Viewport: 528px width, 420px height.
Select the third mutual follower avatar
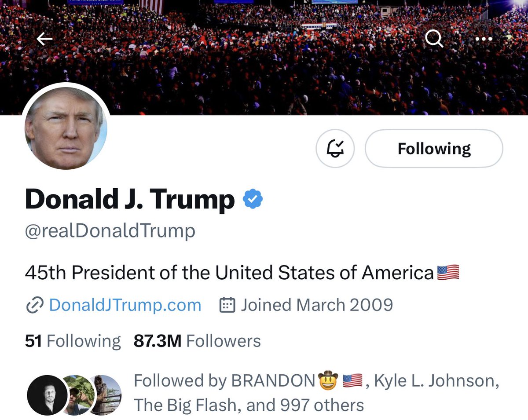[x=108, y=394]
